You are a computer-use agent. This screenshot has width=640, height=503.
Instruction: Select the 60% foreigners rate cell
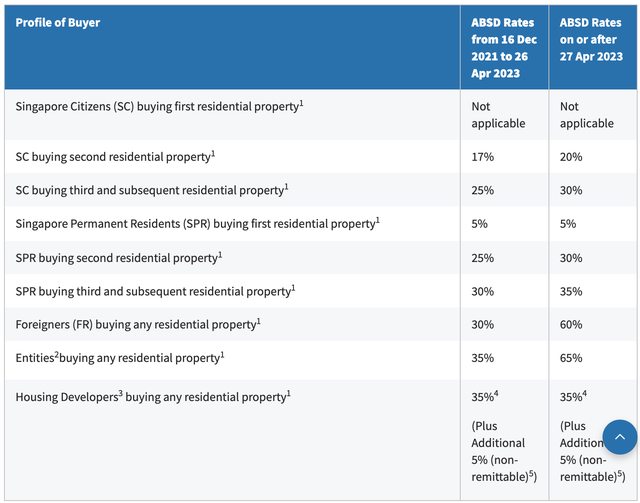click(x=572, y=324)
